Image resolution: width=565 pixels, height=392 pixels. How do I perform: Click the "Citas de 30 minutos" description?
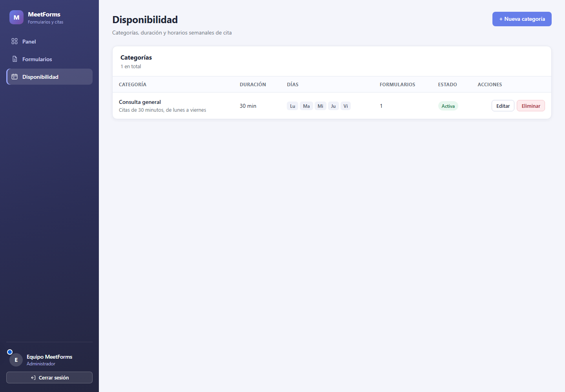tap(162, 110)
